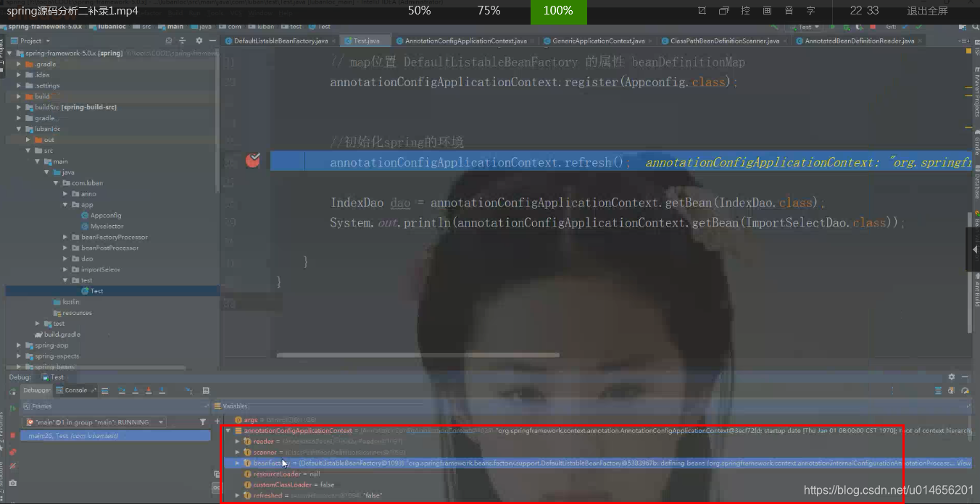Click the Step Out icon in debugger

coord(162,390)
